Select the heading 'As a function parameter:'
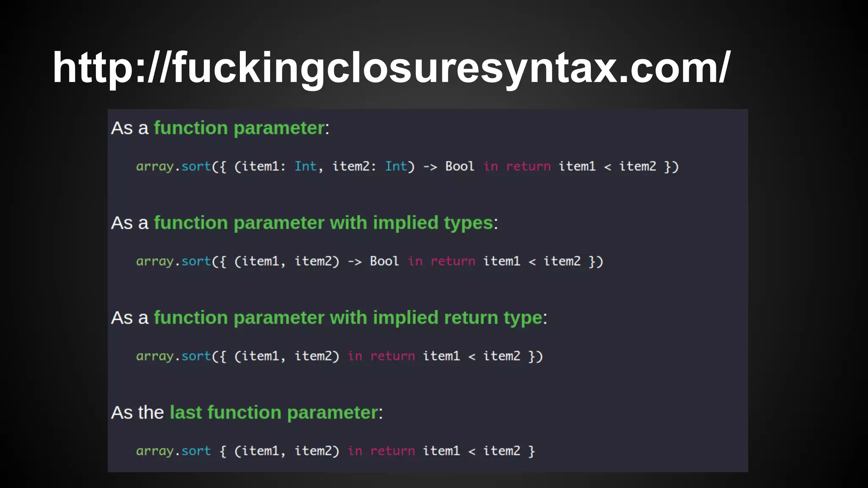The width and height of the screenshot is (868, 488). pyautogui.click(x=220, y=128)
